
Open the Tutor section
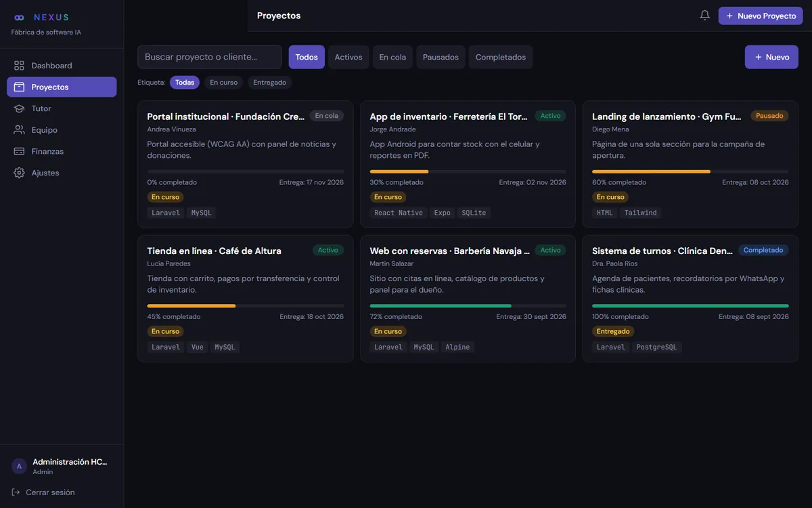62,108
